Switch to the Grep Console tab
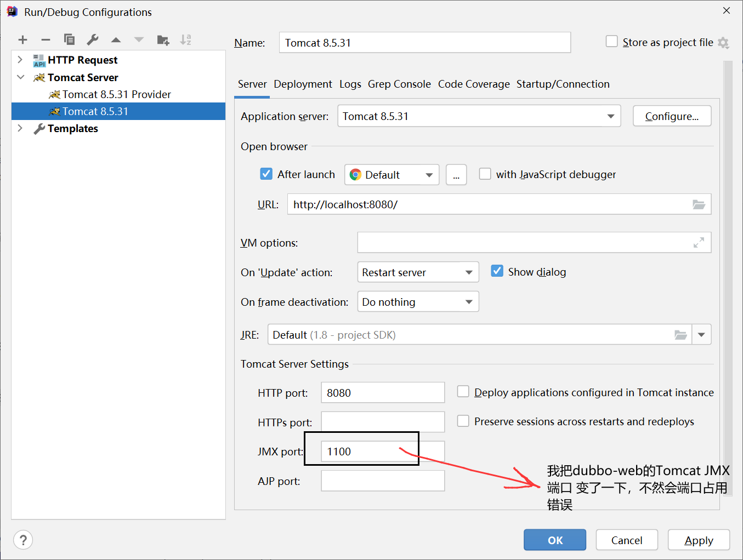Image resolution: width=743 pixels, height=560 pixels. (399, 84)
